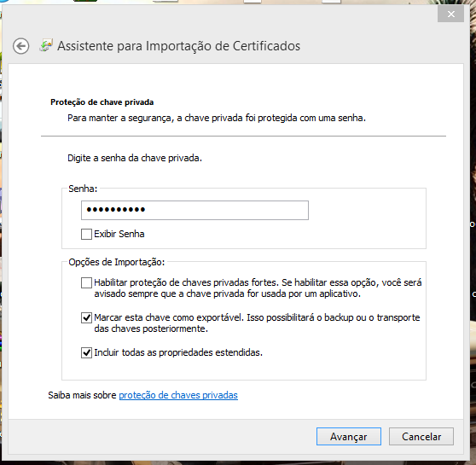
Task: Click the Habilitar proteção de chaves label text
Action: pos(258,288)
